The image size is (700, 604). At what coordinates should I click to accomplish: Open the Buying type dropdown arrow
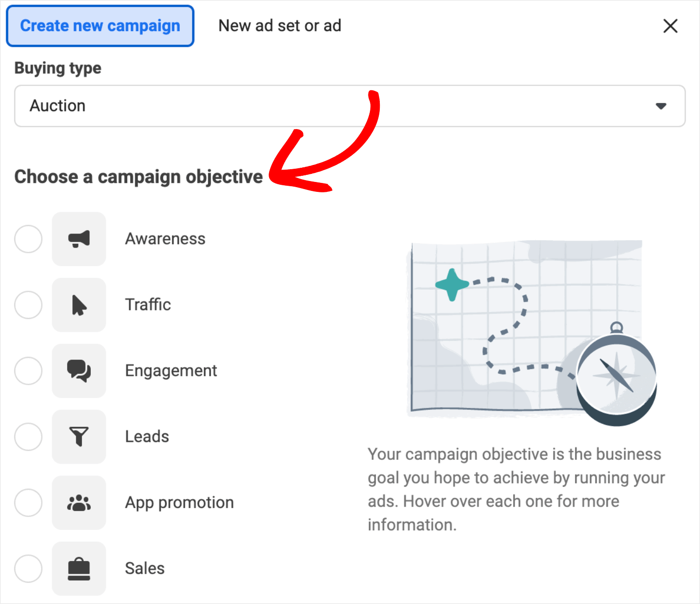(661, 106)
